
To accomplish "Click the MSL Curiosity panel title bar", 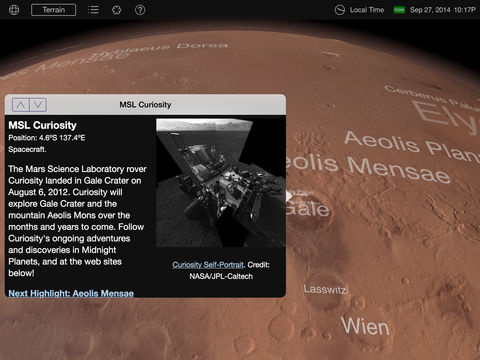I will [x=145, y=105].
